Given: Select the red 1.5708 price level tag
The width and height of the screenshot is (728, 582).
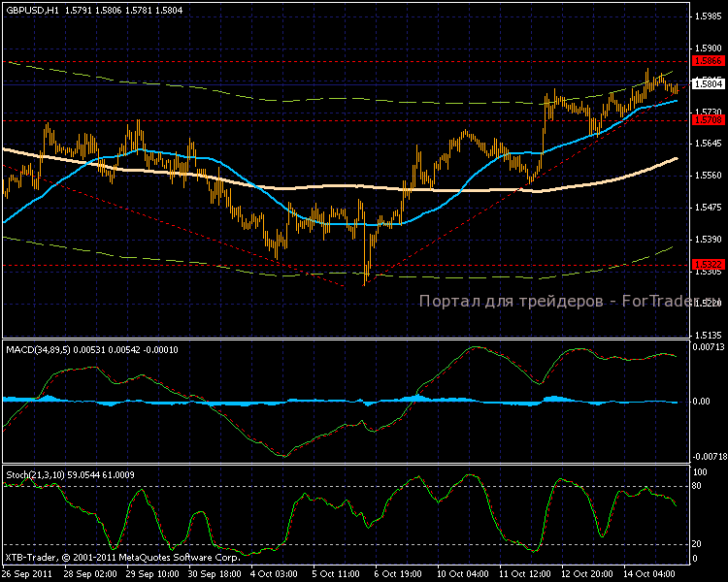Looking at the screenshot, I should click(x=706, y=120).
